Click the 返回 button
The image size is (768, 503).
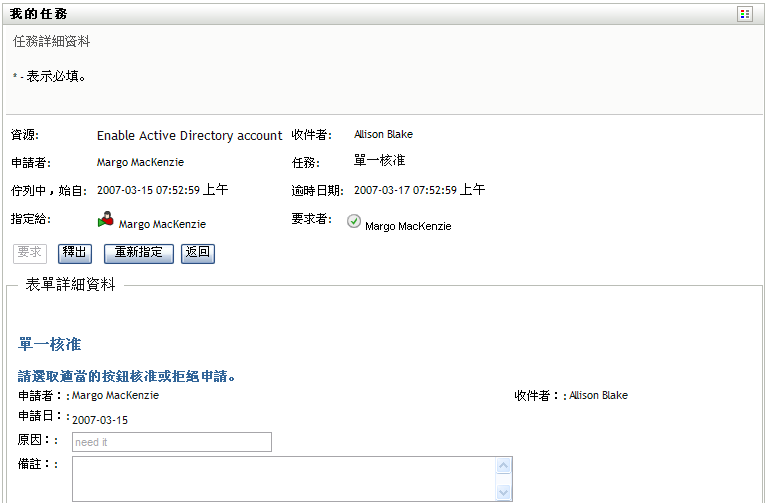coord(198,253)
